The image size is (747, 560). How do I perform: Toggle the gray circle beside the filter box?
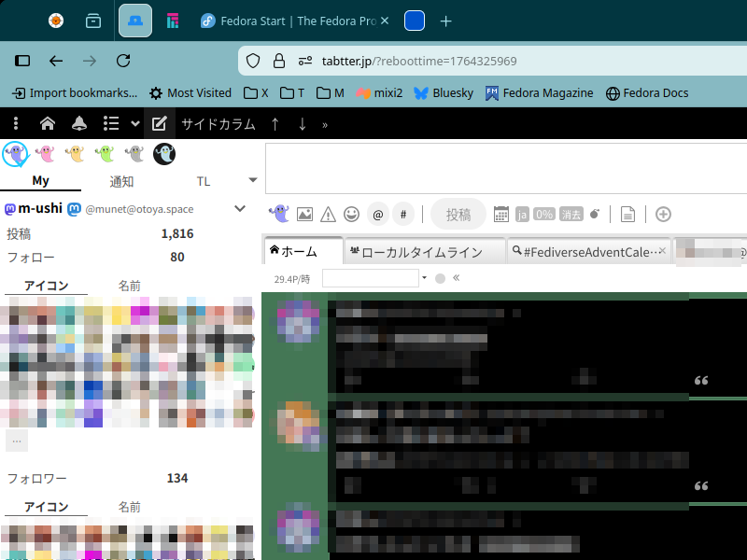click(x=441, y=278)
